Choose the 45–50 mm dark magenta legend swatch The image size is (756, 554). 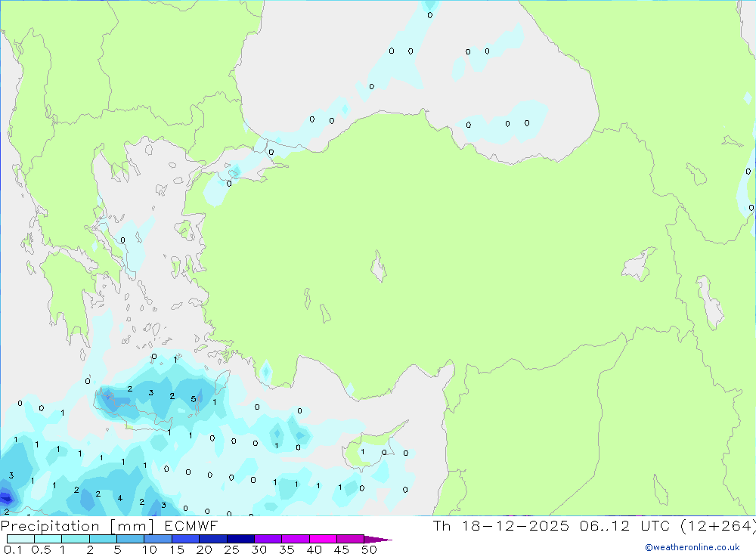(351, 539)
